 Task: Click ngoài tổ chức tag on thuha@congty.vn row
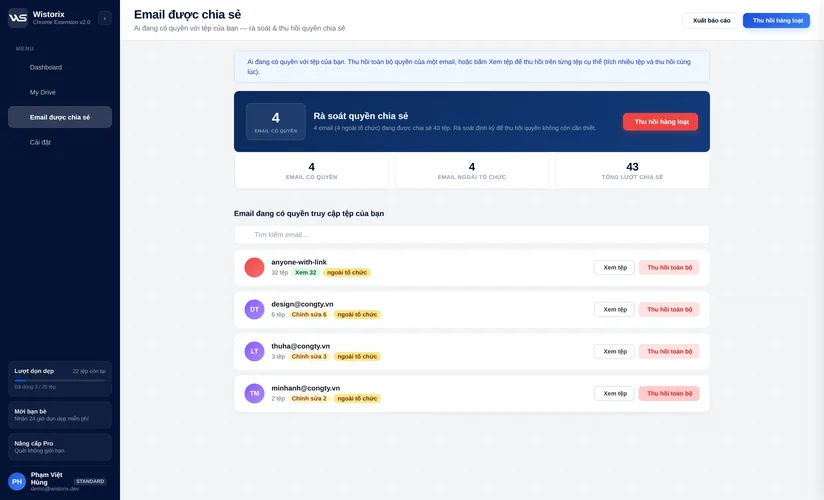coord(357,356)
